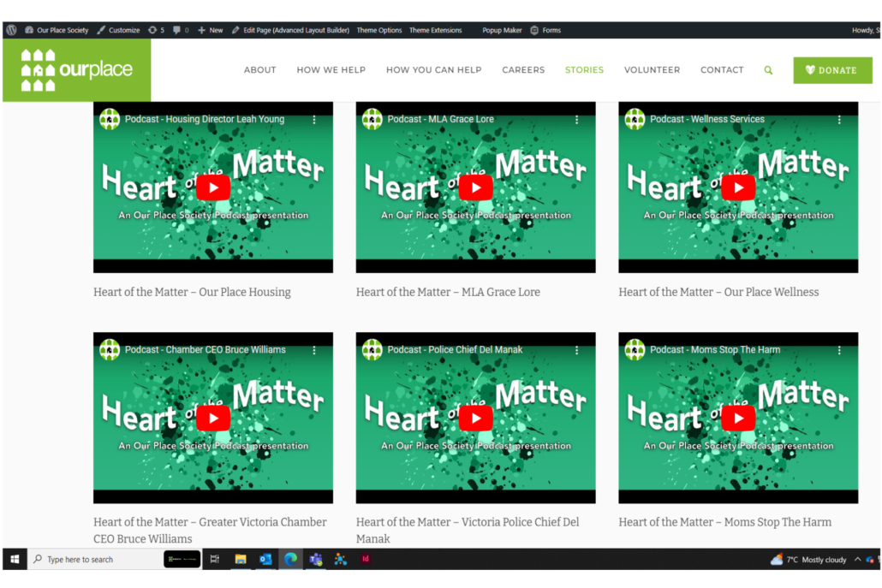882x588 pixels.
Task: Open more options on Leah Young video
Action: [x=314, y=120]
